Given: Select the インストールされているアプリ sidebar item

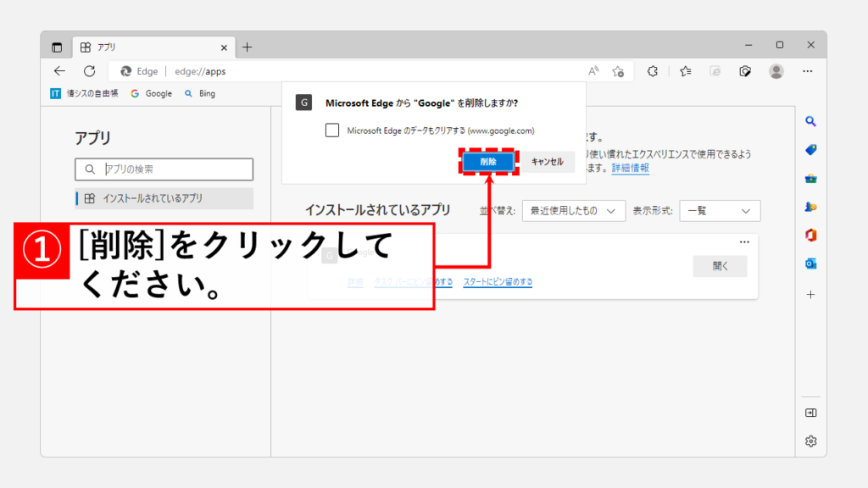Looking at the screenshot, I should (x=164, y=198).
